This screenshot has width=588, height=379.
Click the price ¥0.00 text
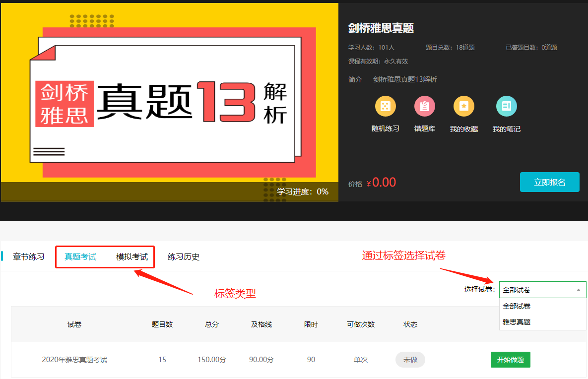(x=382, y=183)
